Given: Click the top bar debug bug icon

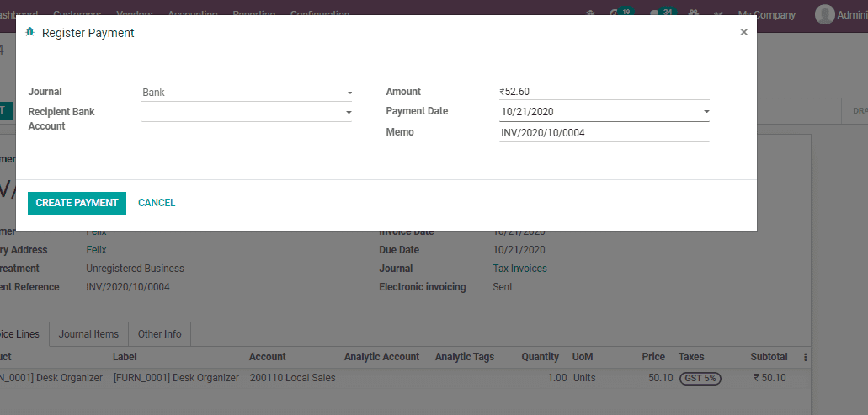Looking at the screenshot, I should (x=589, y=14).
